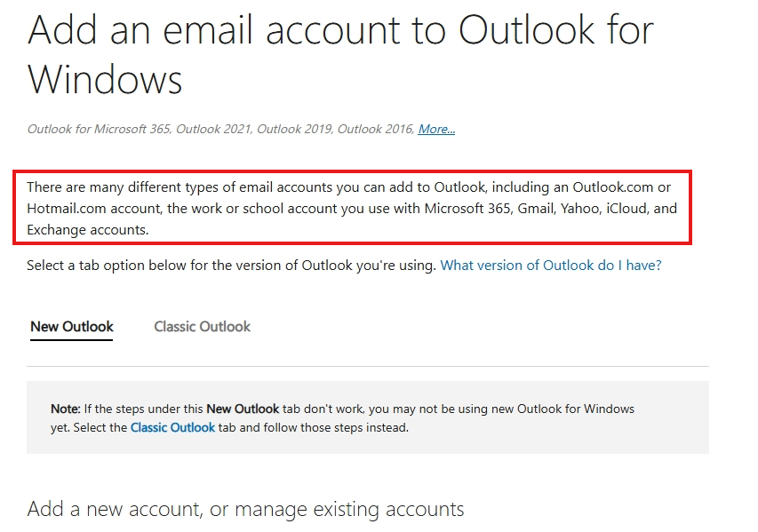Click "Outlook for Microsoft 365" in applies-to line

[99, 129]
